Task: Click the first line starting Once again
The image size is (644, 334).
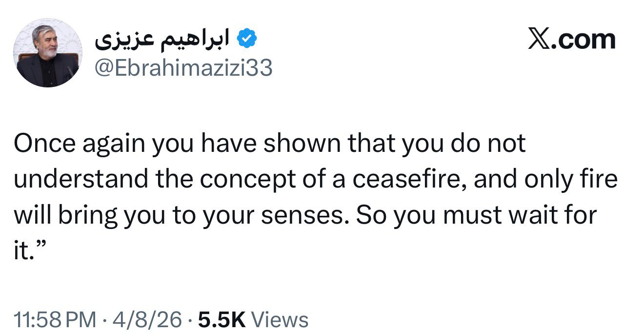Action: (269, 144)
